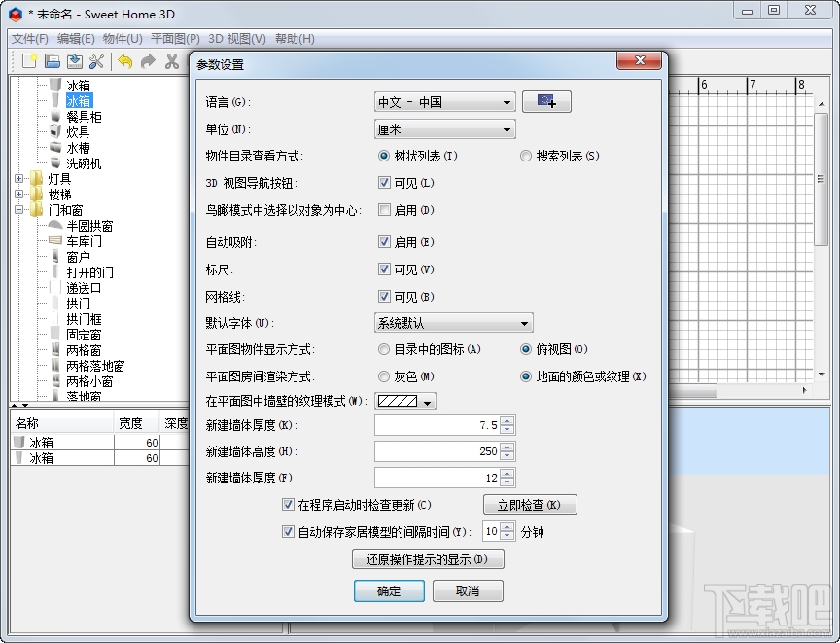The image size is (840, 643).
Task: Select 水槽 in the furniture catalog
Action: (78, 147)
